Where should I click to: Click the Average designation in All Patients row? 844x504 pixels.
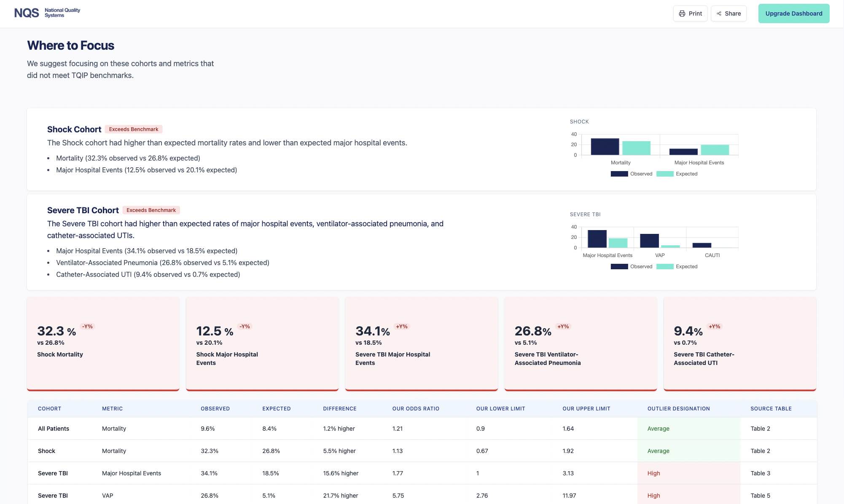658,429
